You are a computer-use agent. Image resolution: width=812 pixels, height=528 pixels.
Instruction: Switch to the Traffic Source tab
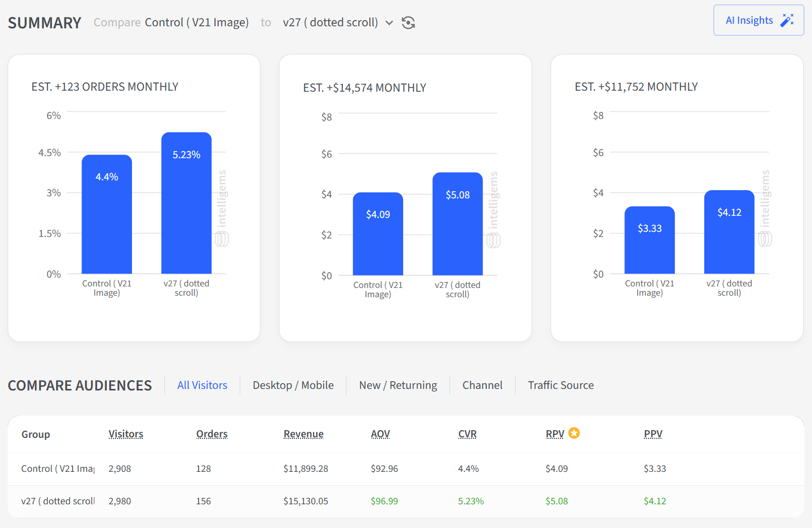point(560,385)
